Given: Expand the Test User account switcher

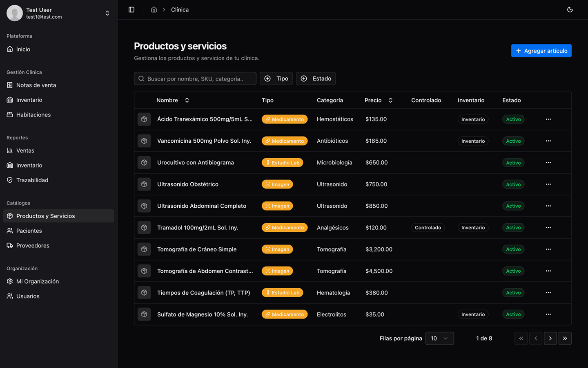Looking at the screenshot, I should [x=107, y=13].
